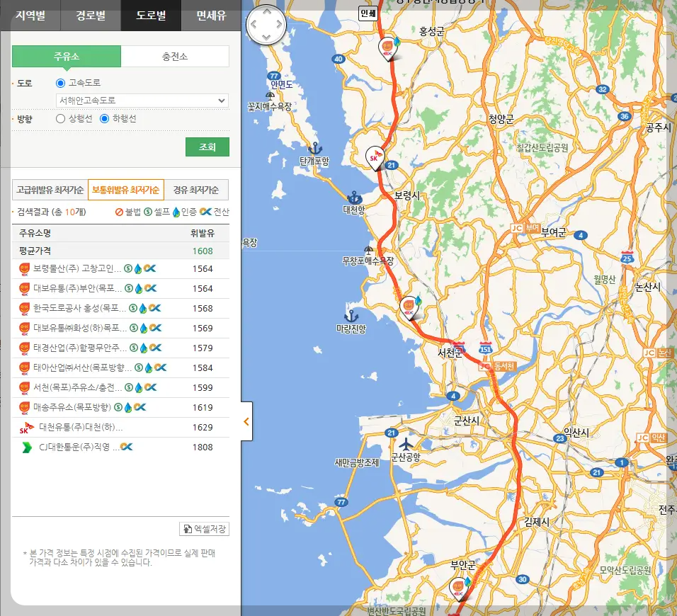Click 1564 price of 보령물산 row
Image resolution: width=677 pixels, height=616 pixels.
pyautogui.click(x=203, y=269)
